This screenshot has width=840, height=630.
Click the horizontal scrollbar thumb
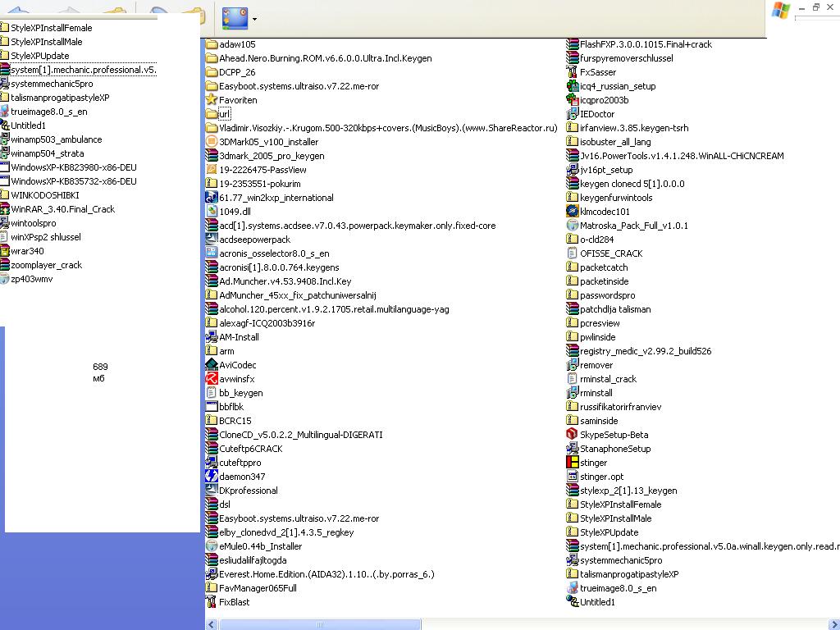coord(320,624)
